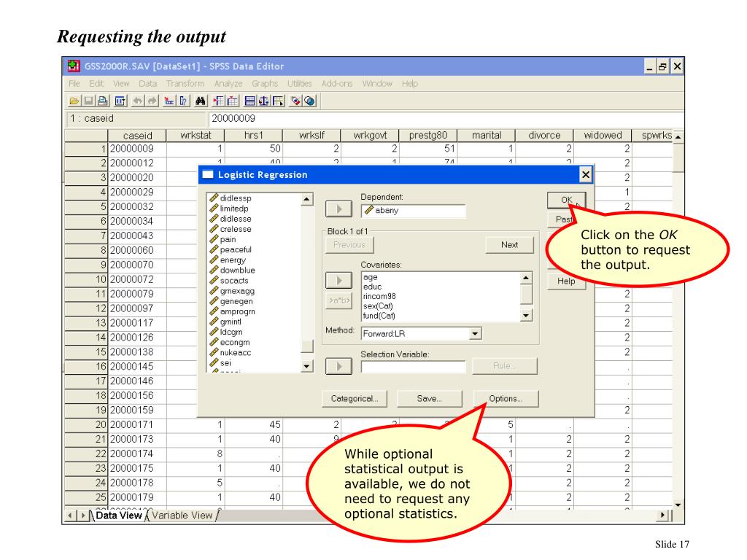Click the Covariates list scroll-up arrow
This screenshot has width=747, height=560.
(x=526, y=278)
